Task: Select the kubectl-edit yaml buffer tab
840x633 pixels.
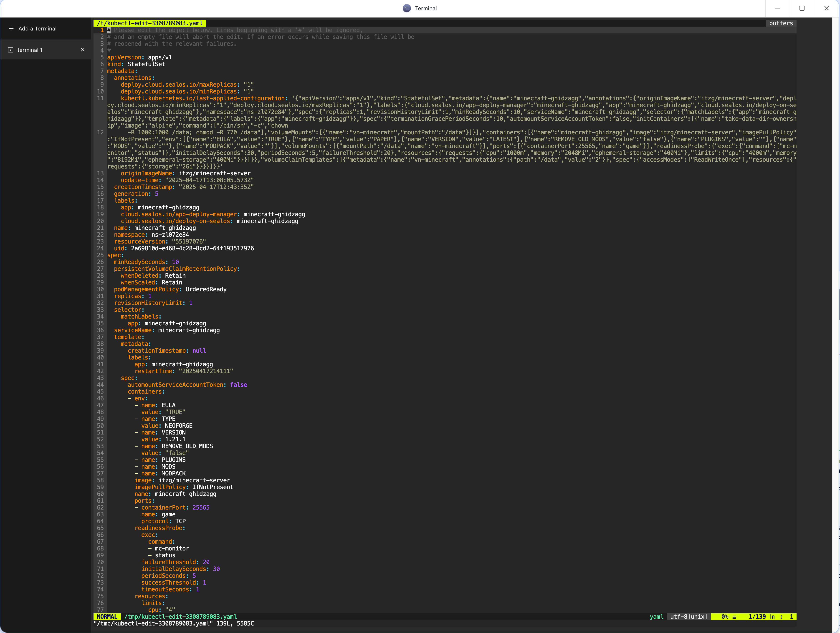Action: pyautogui.click(x=150, y=23)
